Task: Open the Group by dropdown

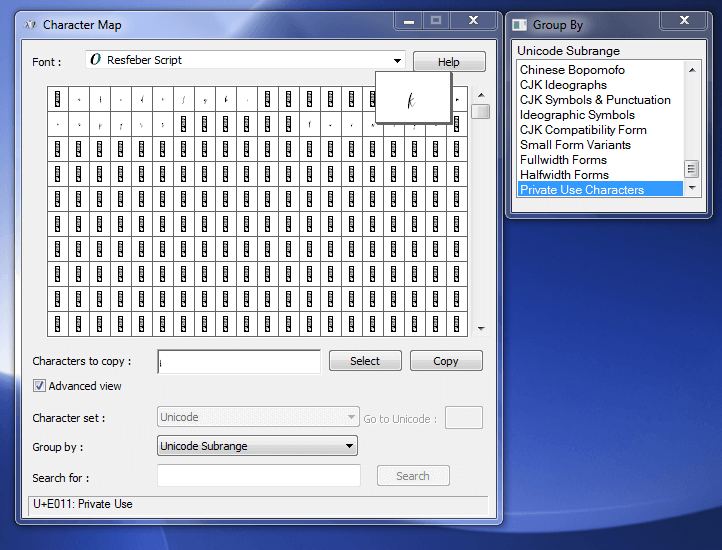Action: pyautogui.click(x=257, y=446)
